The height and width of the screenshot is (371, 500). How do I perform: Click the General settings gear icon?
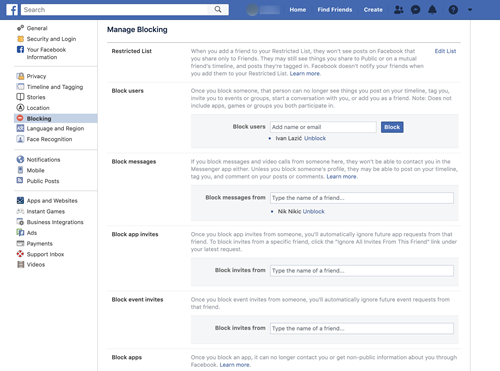click(x=20, y=28)
